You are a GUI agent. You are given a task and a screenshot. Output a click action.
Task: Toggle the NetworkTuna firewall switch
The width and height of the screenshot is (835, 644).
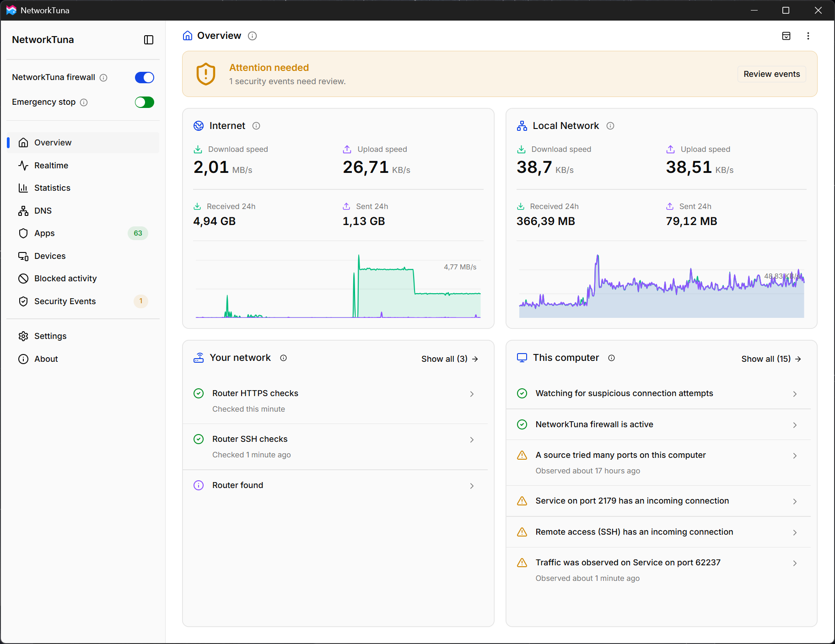point(145,78)
